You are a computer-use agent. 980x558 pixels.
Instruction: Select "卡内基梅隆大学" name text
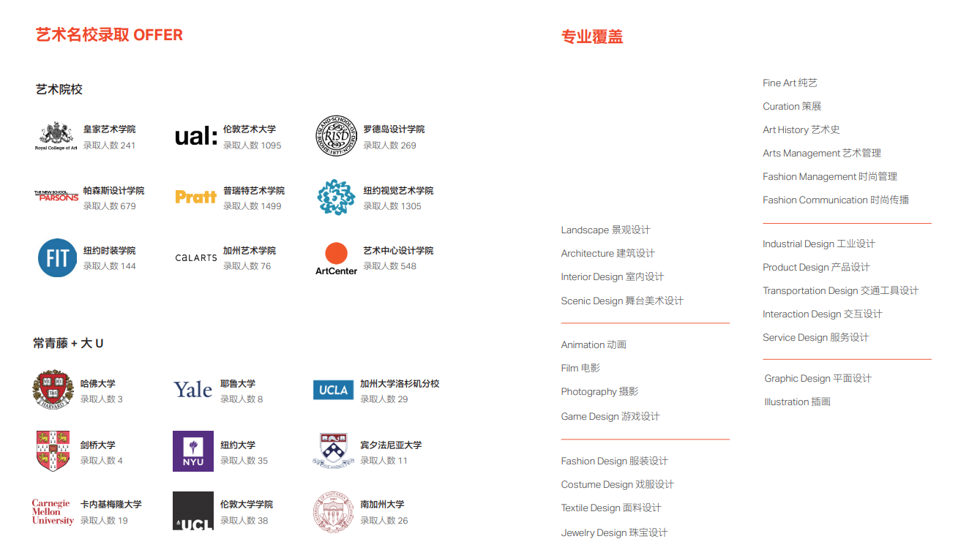[x=111, y=505]
